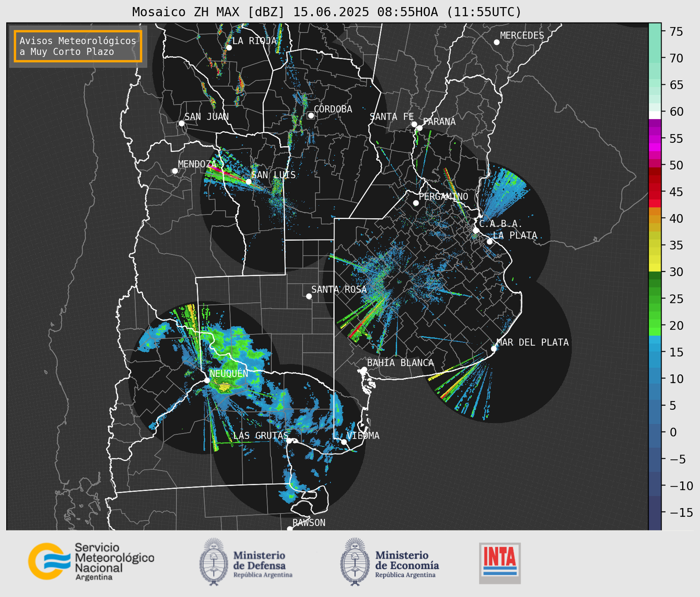
Task: Click the 'NEUQUÉN' label text
Action: point(229,373)
